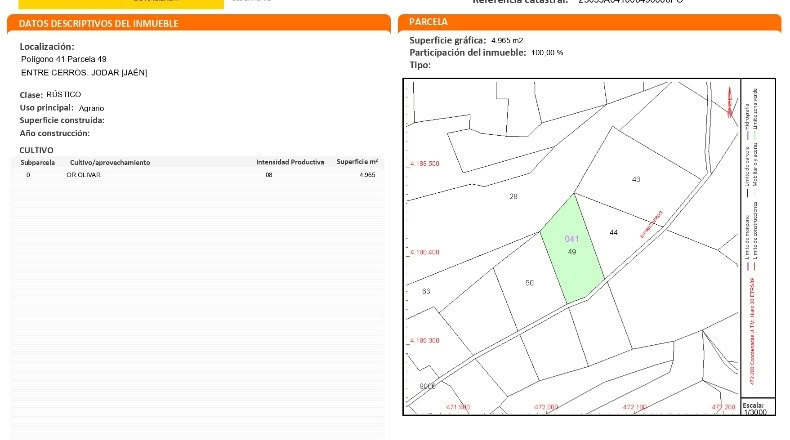Click parcel number 50 on the map

point(530,283)
